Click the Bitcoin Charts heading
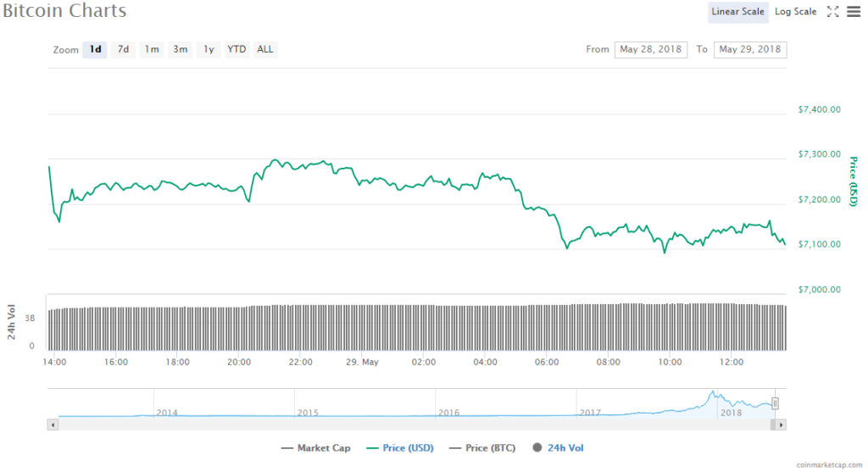The height and width of the screenshot is (472, 868). click(64, 10)
